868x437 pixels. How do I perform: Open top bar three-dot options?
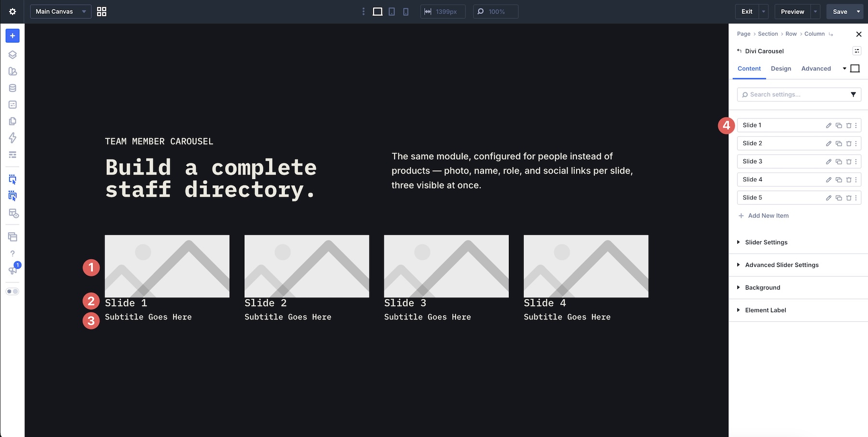[x=364, y=12]
